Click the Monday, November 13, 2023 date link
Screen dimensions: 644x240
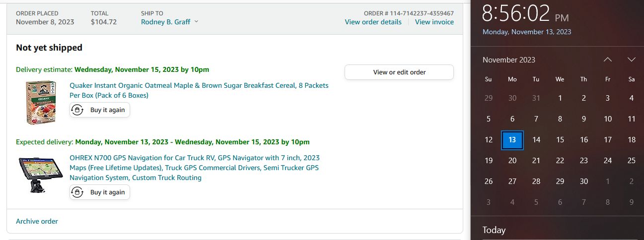pyautogui.click(x=527, y=32)
